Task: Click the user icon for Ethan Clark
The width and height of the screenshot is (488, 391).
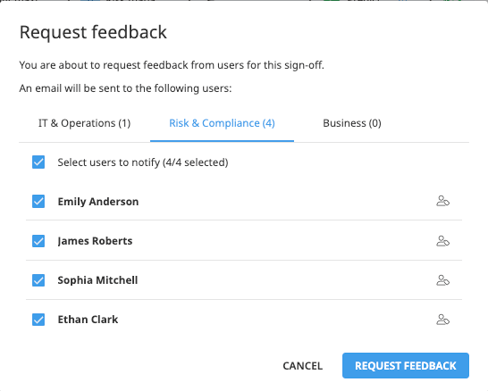Action: point(443,319)
